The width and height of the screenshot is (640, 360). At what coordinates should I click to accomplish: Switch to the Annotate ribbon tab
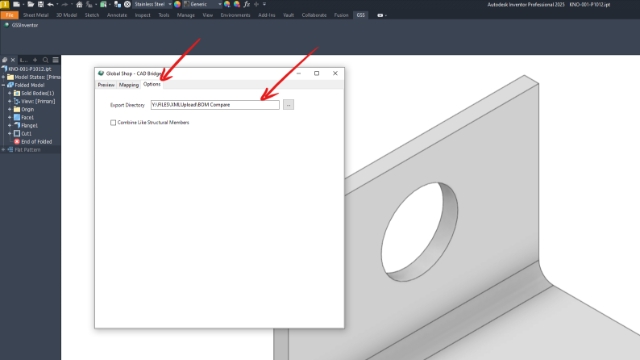[x=117, y=15]
